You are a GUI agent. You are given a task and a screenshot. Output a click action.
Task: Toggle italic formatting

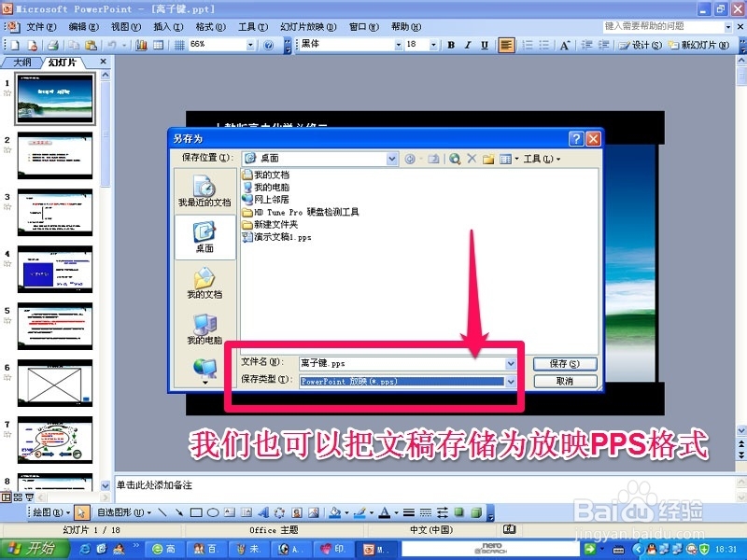click(x=466, y=44)
